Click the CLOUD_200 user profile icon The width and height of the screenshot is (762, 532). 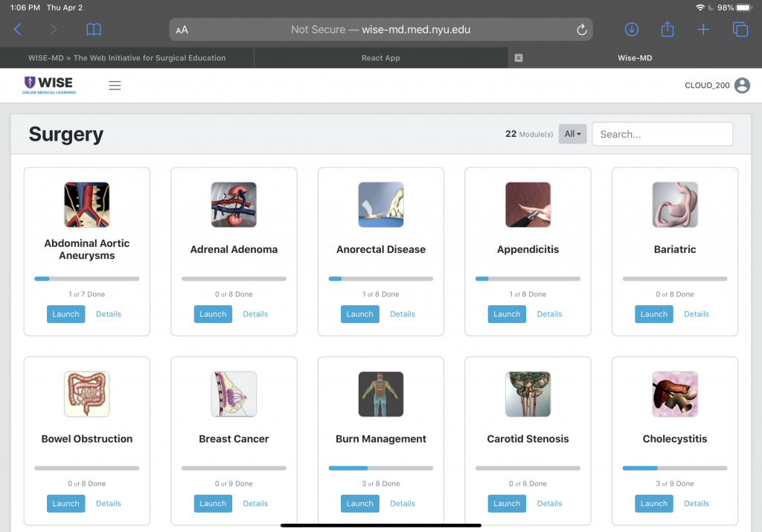(742, 86)
